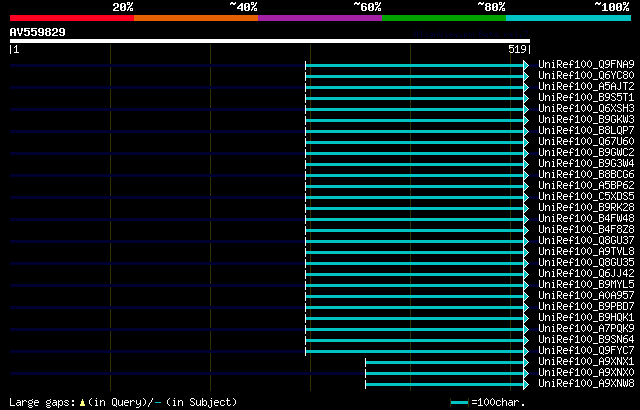
Task: Click the cyan 100char scale bar legend
Action: (460, 403)
